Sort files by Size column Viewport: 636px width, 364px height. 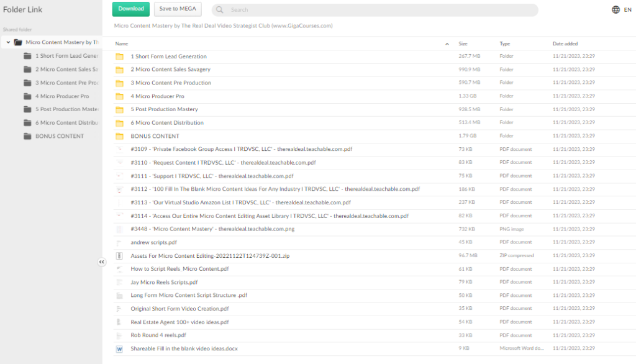tap(463, 44)
